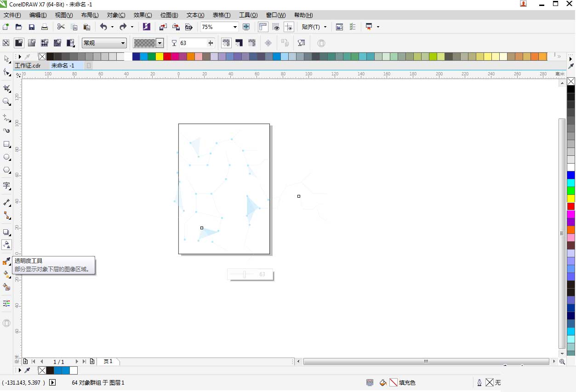Expand the color palette flyout arrows
576x392 pixels.
pyautogui.click(x=559, y=57)
